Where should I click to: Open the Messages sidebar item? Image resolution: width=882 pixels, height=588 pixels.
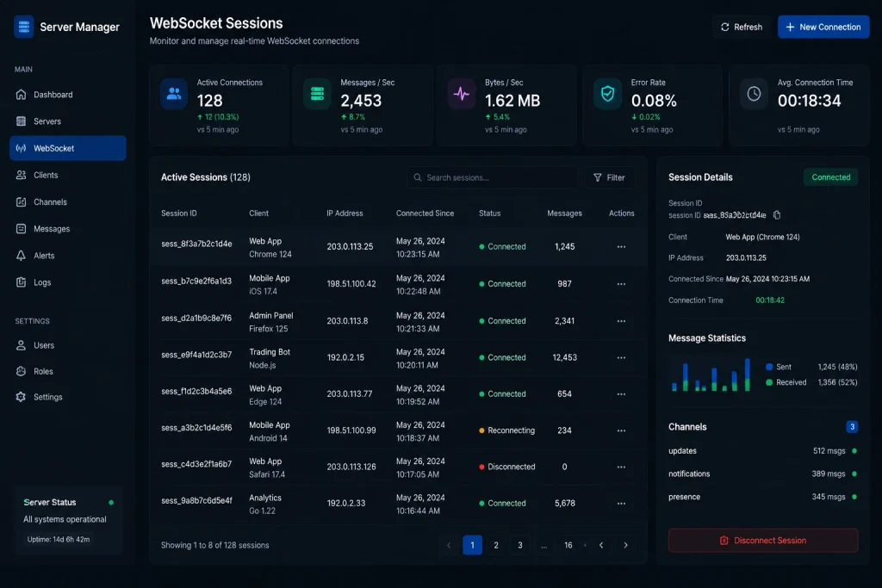click(67, 229)
